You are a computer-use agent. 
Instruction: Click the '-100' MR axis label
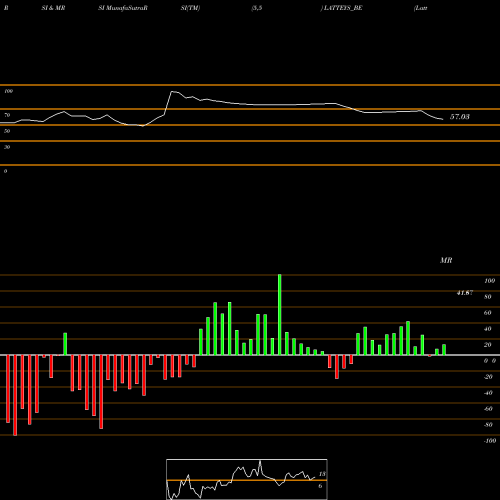(490, 441)
